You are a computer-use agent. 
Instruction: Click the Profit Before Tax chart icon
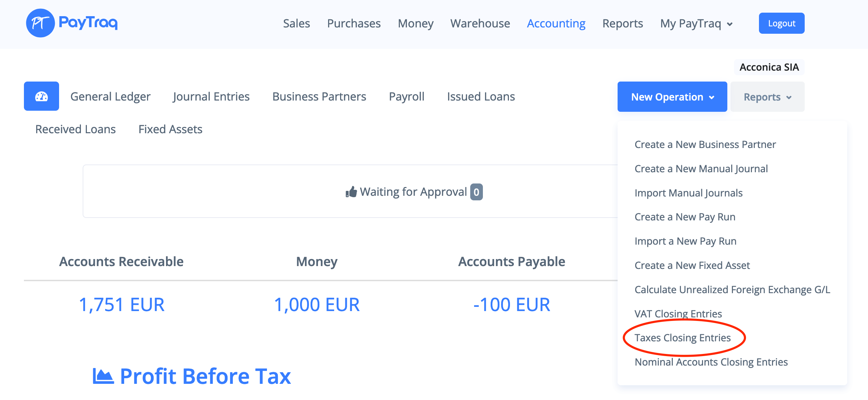click(103, 376)
